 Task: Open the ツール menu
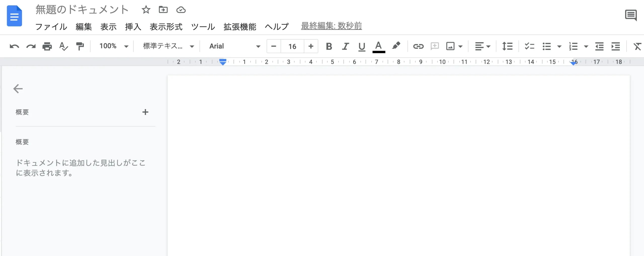pyautogui.click(x=203, y=26)
